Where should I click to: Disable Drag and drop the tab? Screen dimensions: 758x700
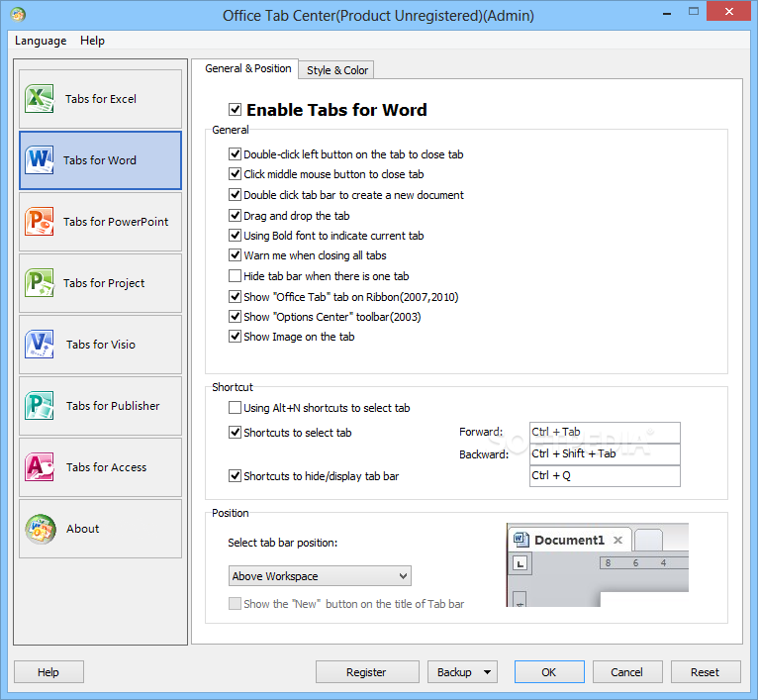pos(235,216)
